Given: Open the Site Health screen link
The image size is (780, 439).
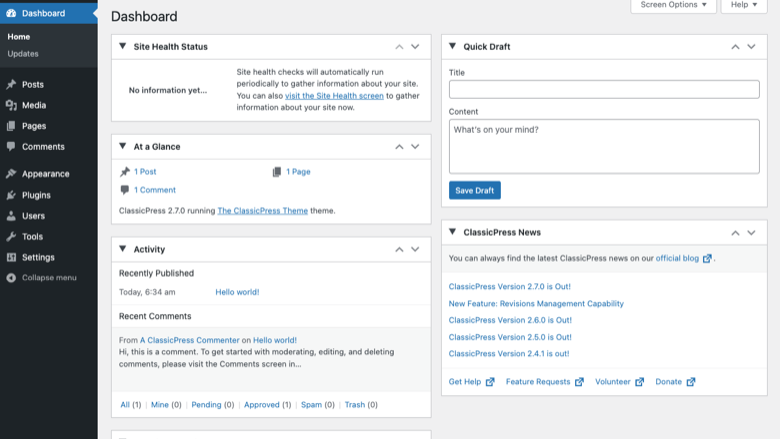Looking at the screenshot, I should pos(334,95).
